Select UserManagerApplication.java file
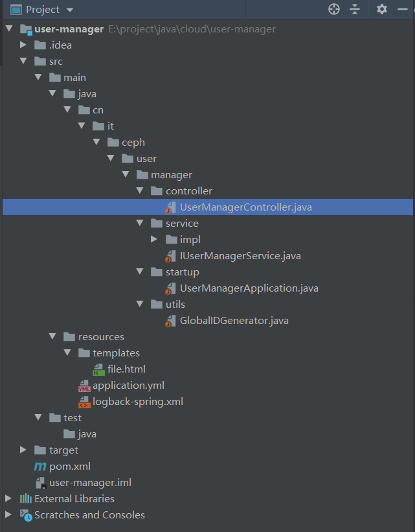Image resolution: width=415 pixels, height=532 pixels. pos(249,288)
